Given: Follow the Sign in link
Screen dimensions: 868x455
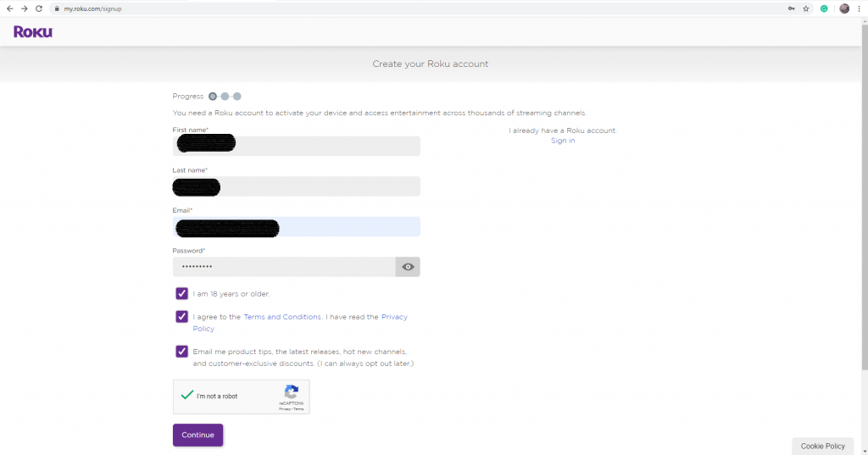Looking at the screenshot, I should click(563, 141).
